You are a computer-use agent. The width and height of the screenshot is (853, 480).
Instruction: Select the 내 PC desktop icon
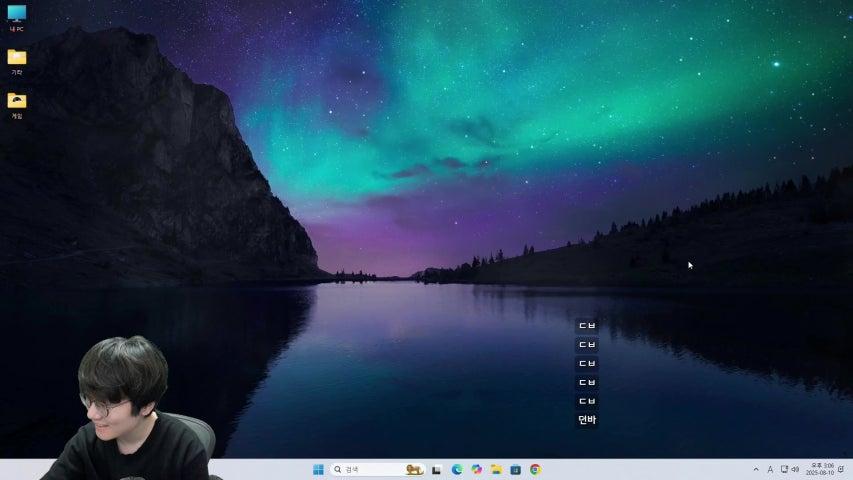point(16,17)
